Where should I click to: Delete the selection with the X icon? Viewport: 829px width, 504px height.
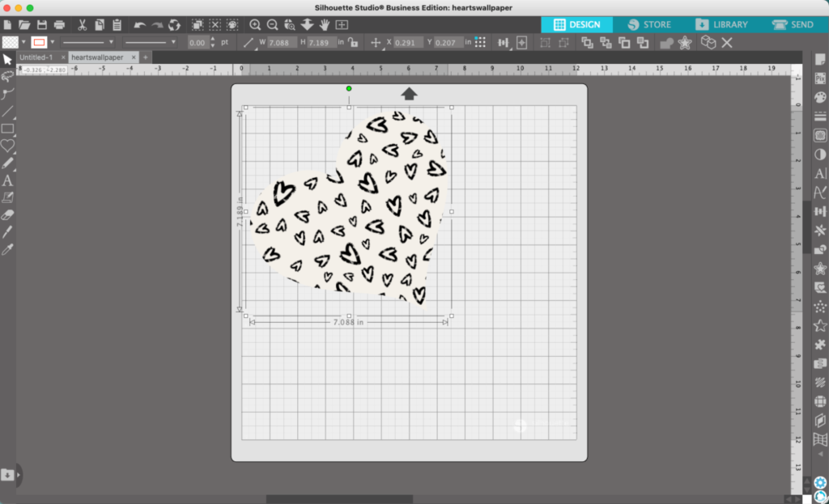tap(727, 43)
